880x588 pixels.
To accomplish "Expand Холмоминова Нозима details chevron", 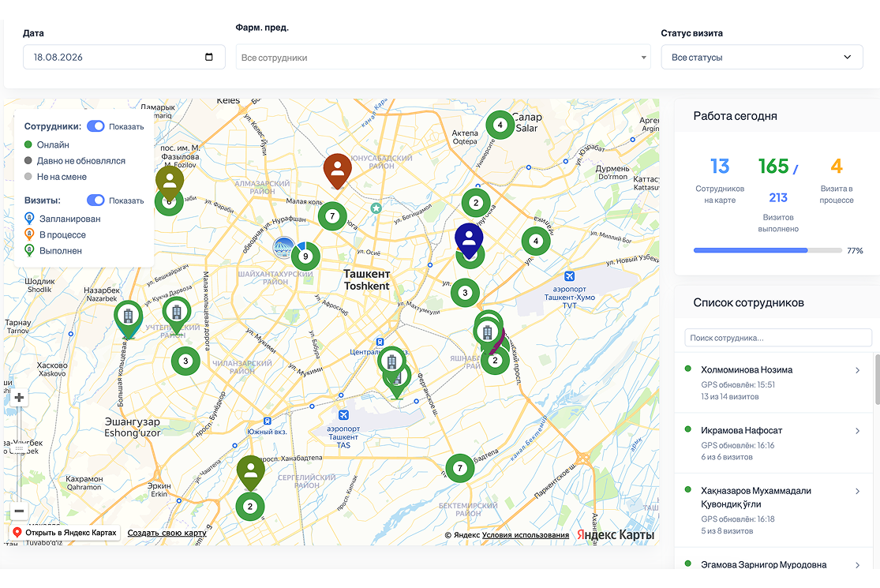I will pos(858,370).
